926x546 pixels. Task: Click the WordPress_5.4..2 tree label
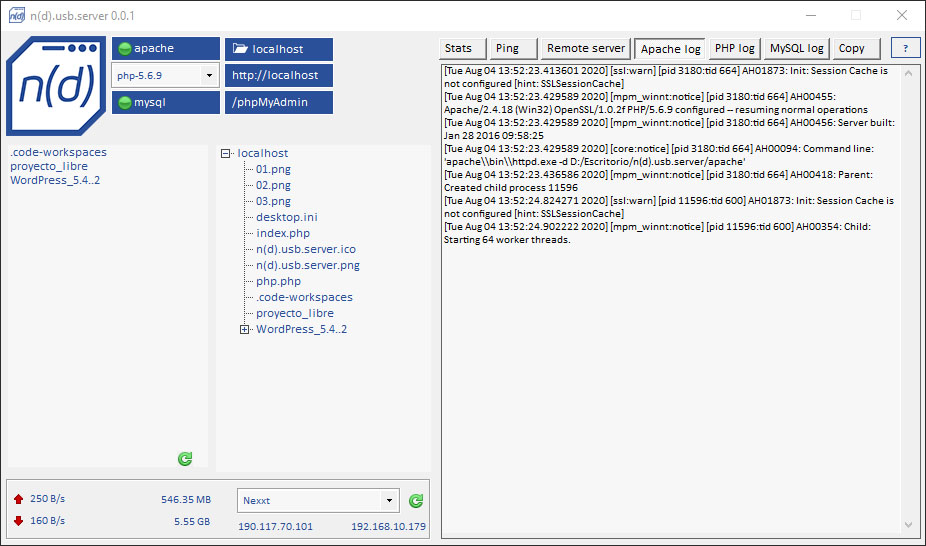point(301,329)
